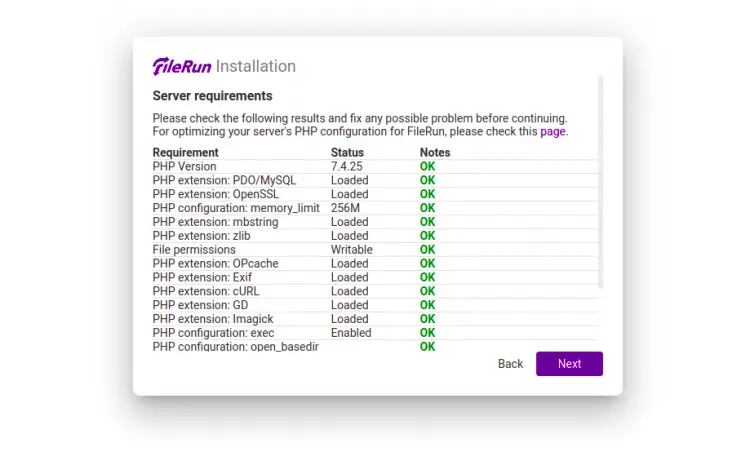The height and width of the screenshot is (456, 750).
Task: Click the Requirement column header
Action: tap(186, 153)
